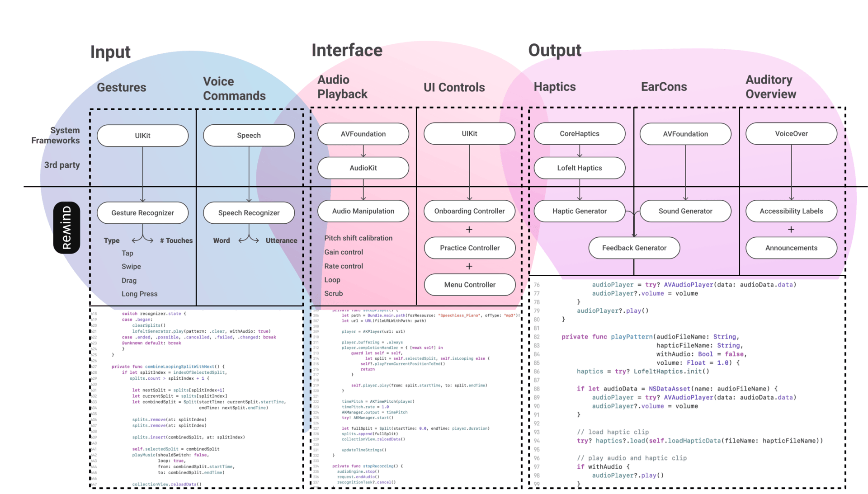Select the Gestures column title

pos(122,87)
